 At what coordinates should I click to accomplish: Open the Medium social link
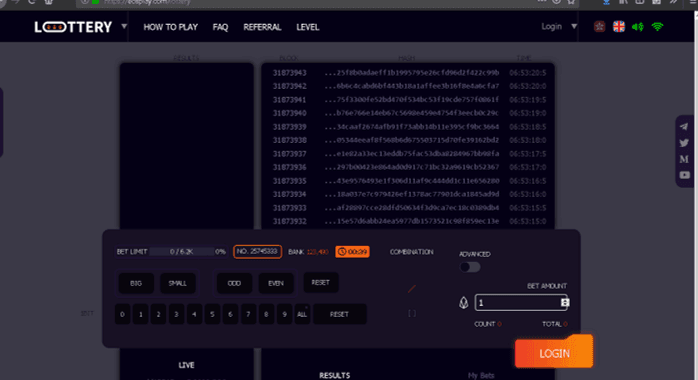(x=684, y=159)
